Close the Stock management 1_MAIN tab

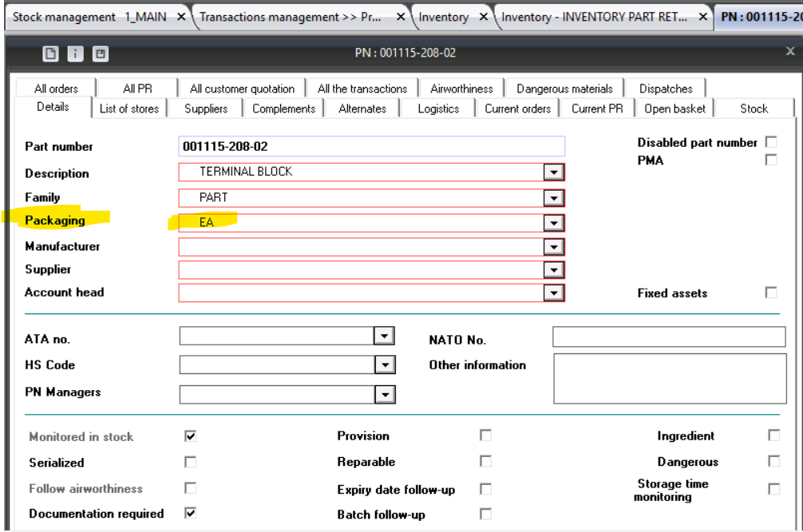coord(182,17)
